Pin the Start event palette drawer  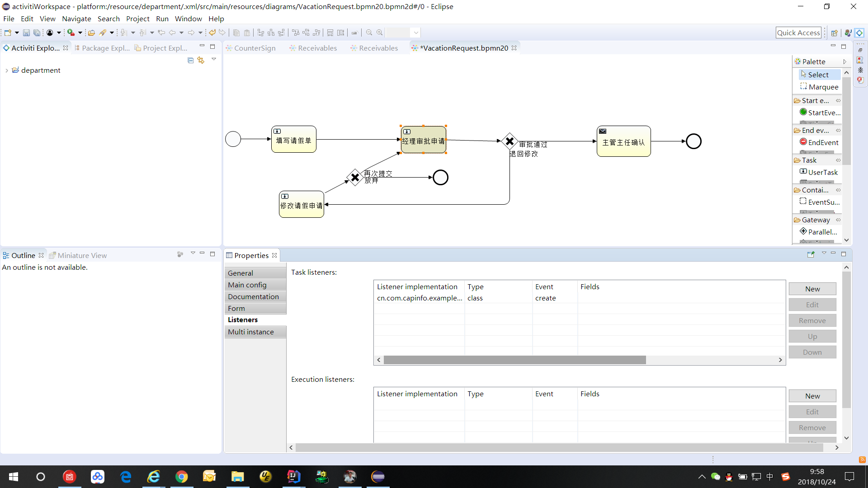pyautogui.click(x=838, y=100)
